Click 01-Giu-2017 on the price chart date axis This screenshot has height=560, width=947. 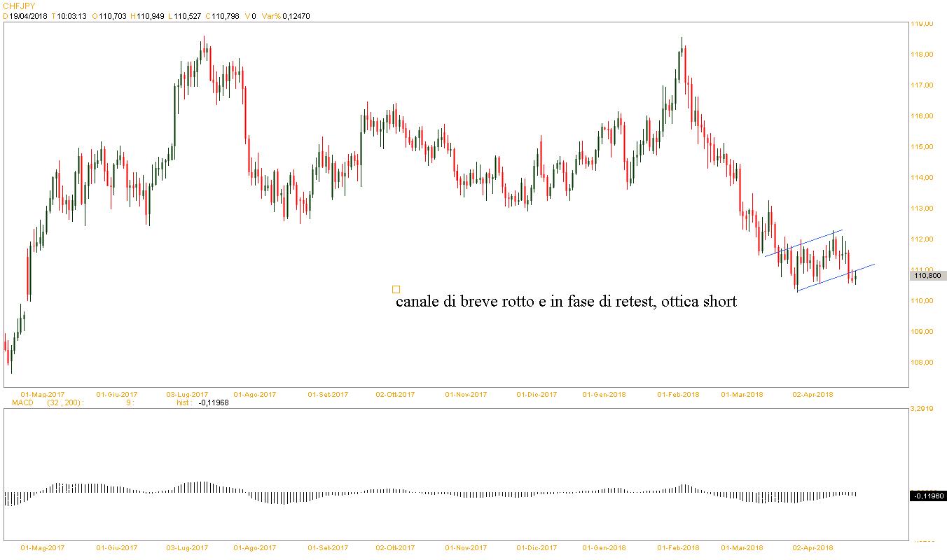coord(116,395)
